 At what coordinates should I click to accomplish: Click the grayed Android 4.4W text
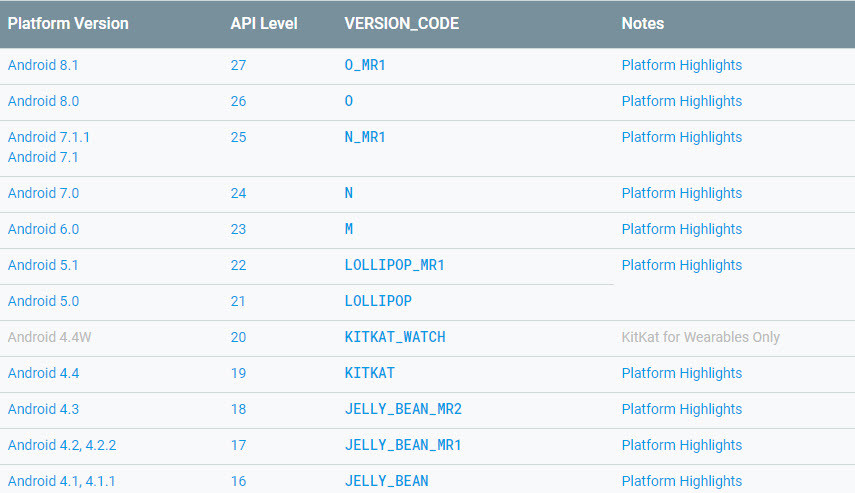tap(50, 338)
